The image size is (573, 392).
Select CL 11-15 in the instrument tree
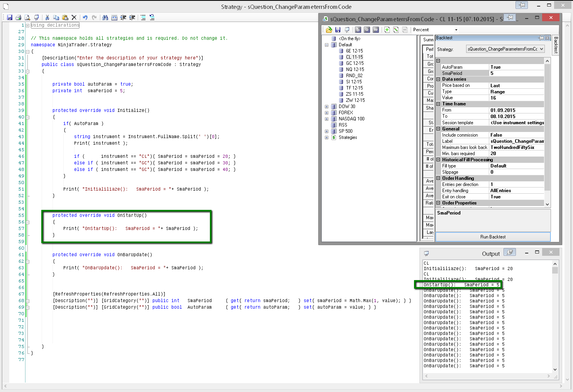click(x=354, y=57)
